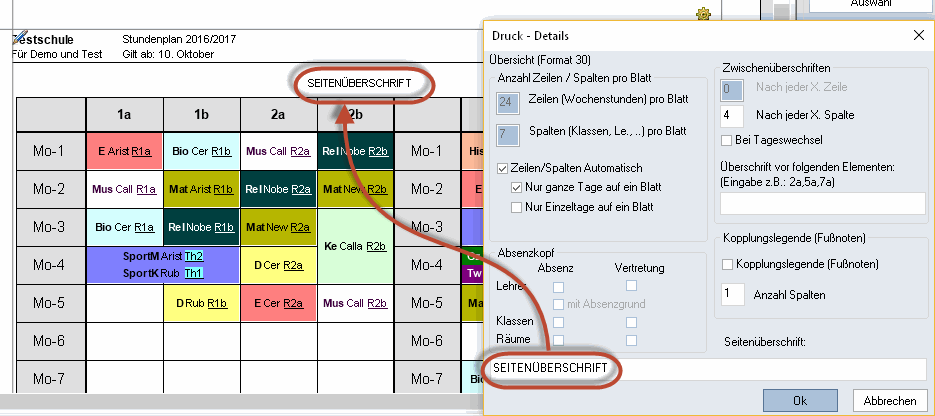Click the SEITENÜBERSCHRIFT heading above the timetable
Screen dimensions: 935x416
coord(359,83)
